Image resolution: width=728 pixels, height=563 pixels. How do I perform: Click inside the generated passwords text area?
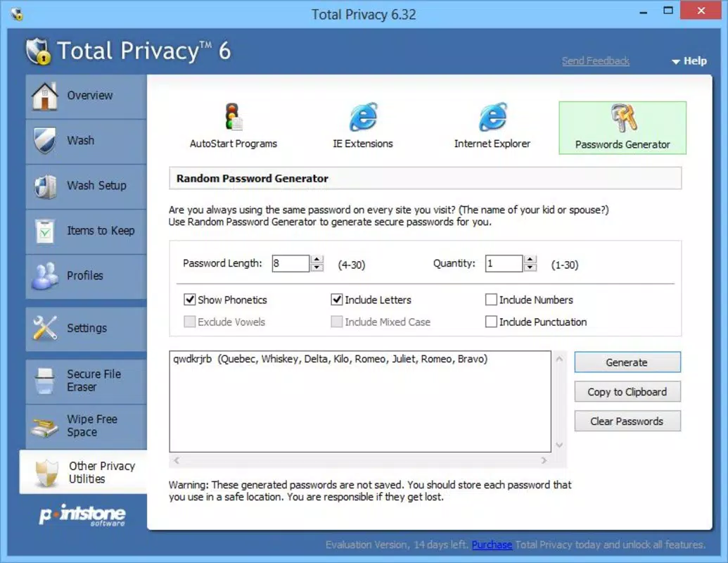(360, 401)
